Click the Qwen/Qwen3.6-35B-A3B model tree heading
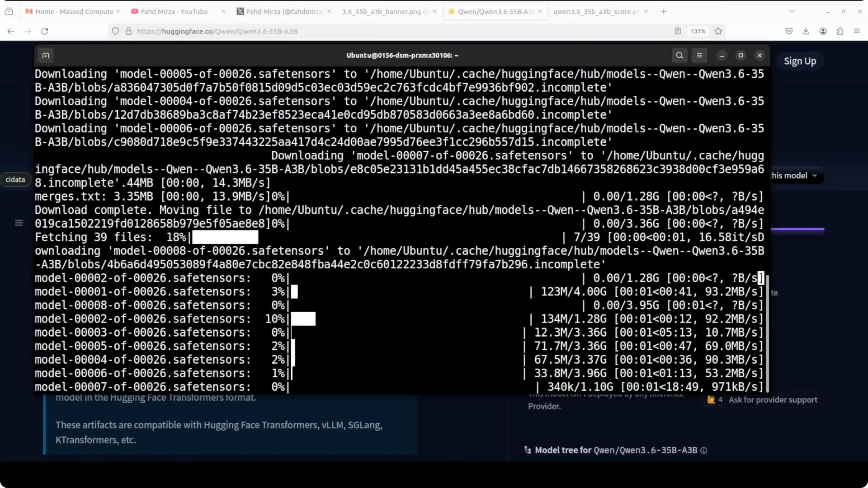Screen dimensions: 868x488 (x=645, y=450)
